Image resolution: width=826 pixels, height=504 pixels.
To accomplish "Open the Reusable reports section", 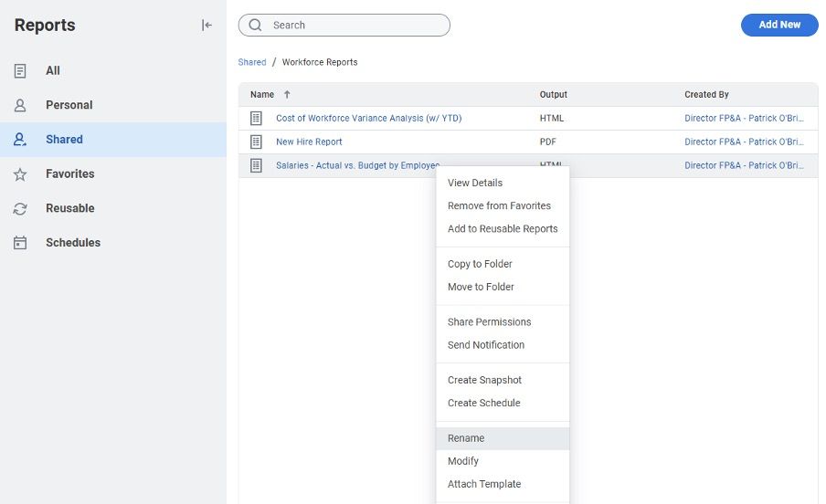I will point(70,208).
